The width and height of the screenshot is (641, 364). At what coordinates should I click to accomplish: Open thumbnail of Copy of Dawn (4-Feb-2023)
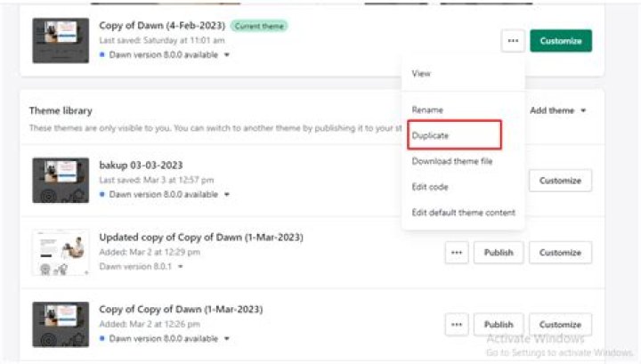61,40
